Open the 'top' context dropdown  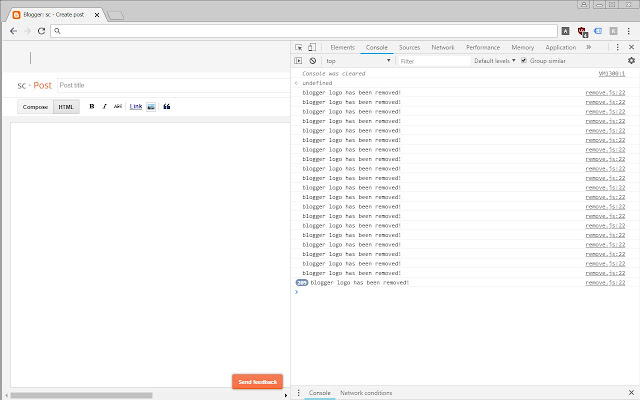click(358, 61)
